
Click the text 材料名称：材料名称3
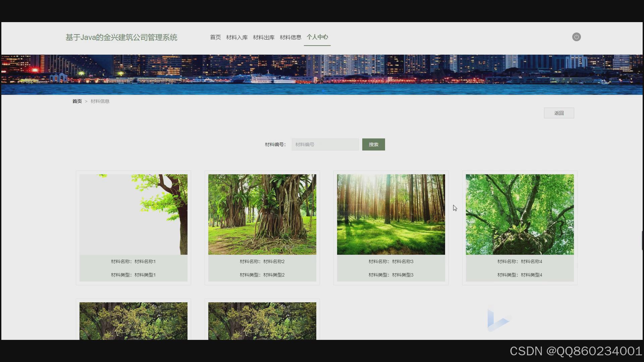391,261
